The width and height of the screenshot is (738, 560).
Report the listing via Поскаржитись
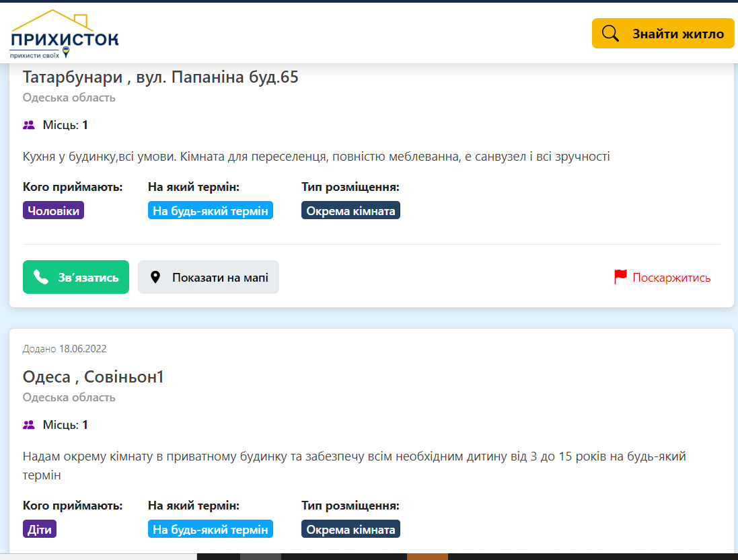click(x=671, y=276)
